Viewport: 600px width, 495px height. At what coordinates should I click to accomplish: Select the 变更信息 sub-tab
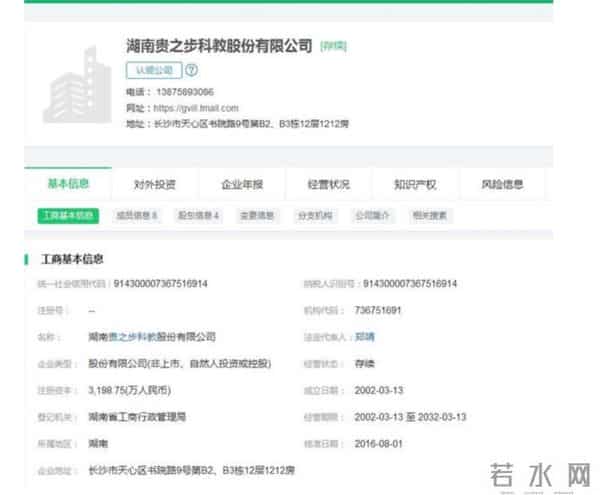[257, 216]
